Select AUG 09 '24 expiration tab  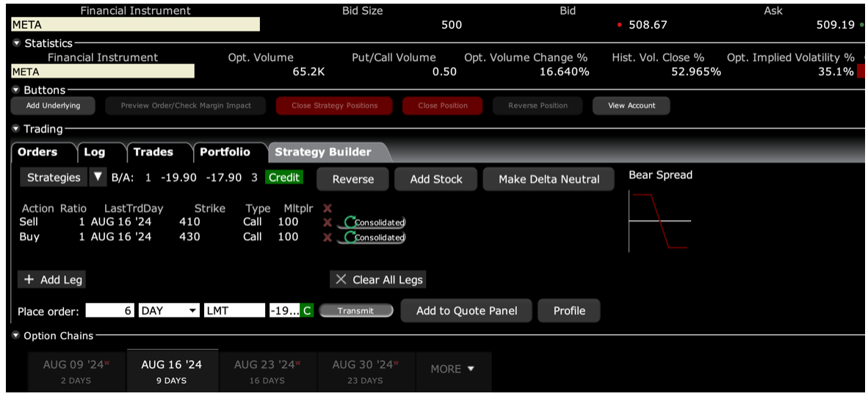(x=78, y=371)
